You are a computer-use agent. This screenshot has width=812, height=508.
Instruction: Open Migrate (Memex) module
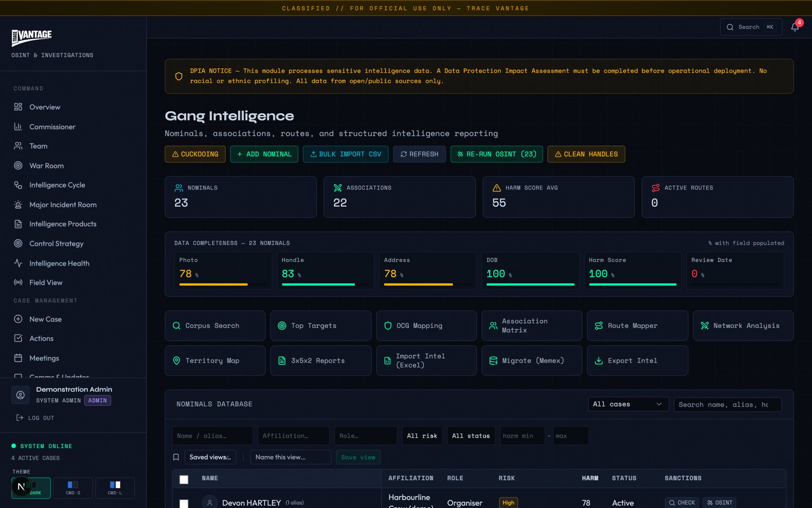click(532, 361)
